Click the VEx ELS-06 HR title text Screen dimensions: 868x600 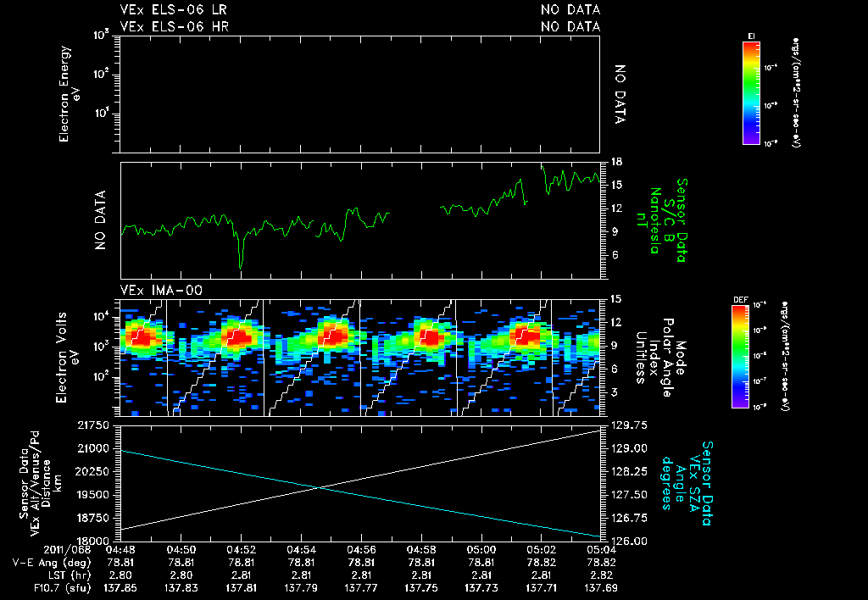pos(175,26)
